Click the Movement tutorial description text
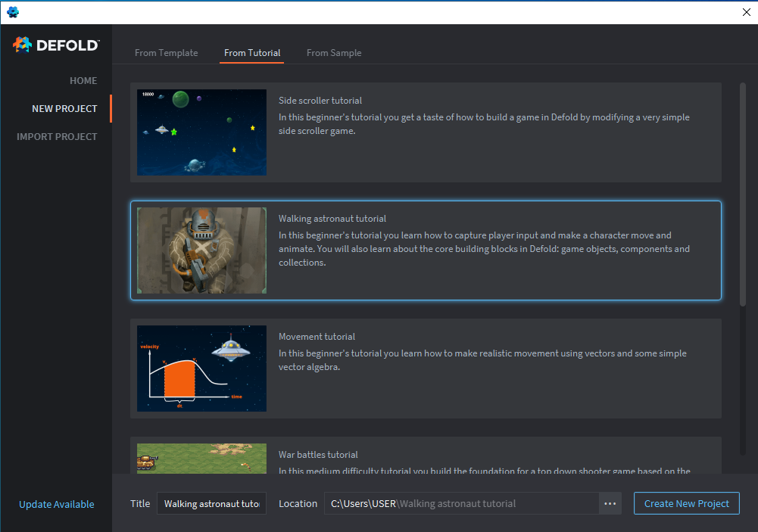Image resolution: width=758 pixels, height=532 pixels. pyautogui.click(x=482, y=360)
